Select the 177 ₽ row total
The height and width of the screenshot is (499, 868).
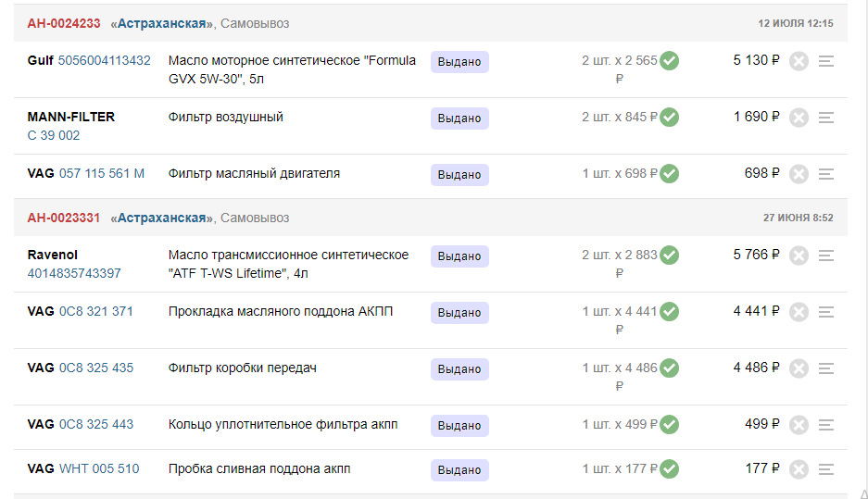(762, 468)
